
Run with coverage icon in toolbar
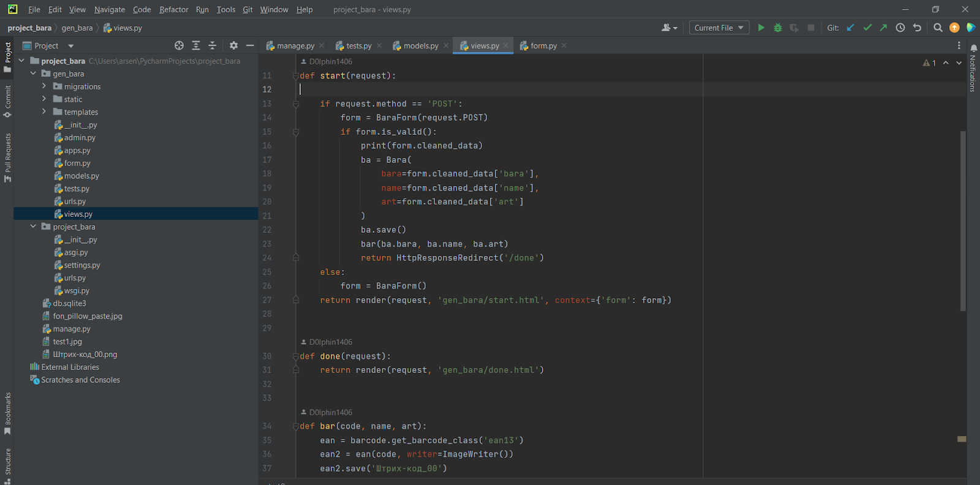click(x=794, y=28)
